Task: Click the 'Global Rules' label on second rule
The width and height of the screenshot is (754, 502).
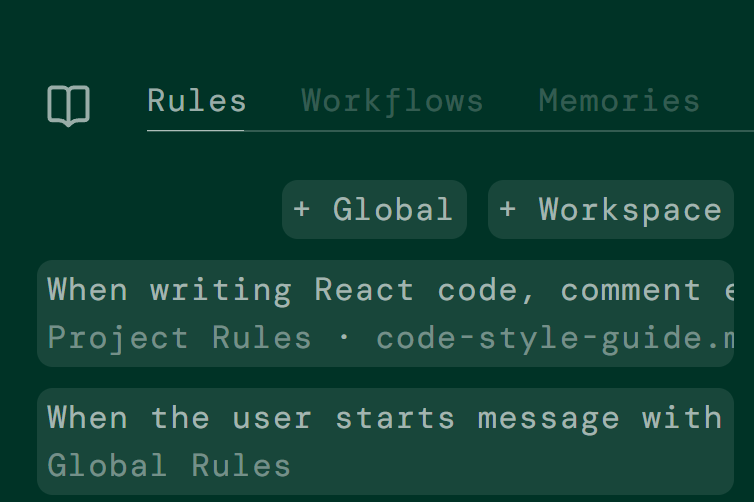Action: point(169,466)
